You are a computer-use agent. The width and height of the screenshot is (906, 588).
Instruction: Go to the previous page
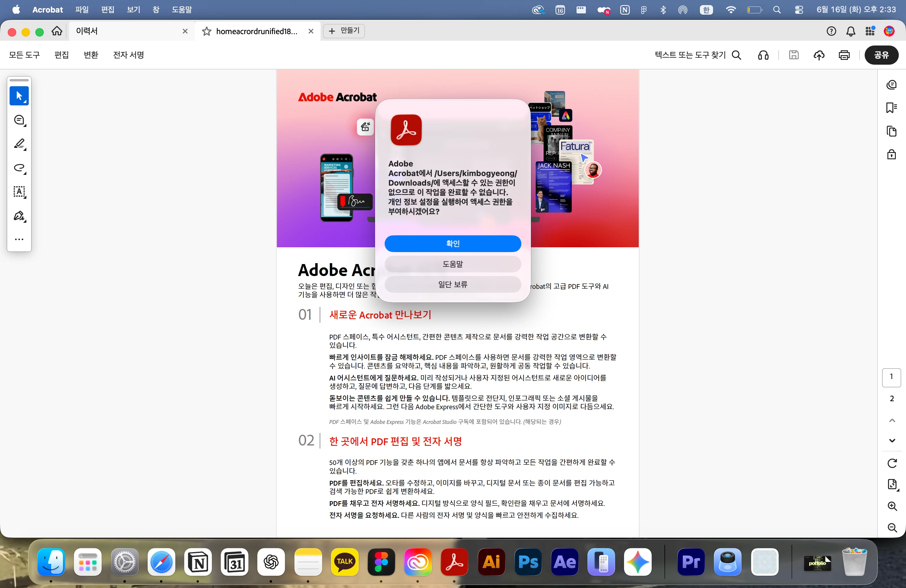click(x=892, y=420)
